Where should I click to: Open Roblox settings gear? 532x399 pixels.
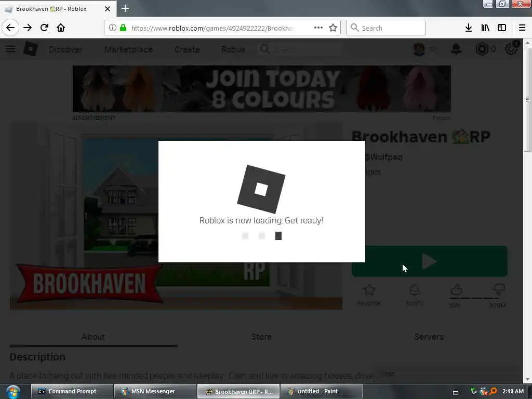click(x=511, y=49)
